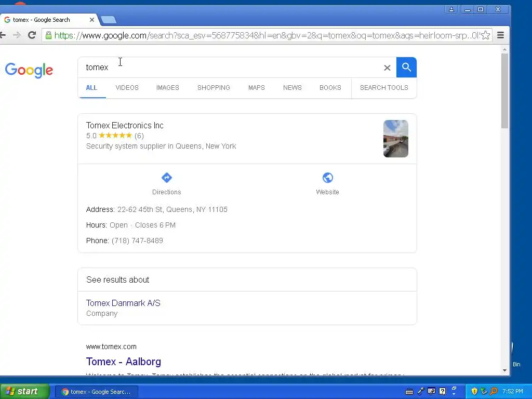Click the security shield tray icon
This screenshot has width=532, height=399.
pos(474,392)
